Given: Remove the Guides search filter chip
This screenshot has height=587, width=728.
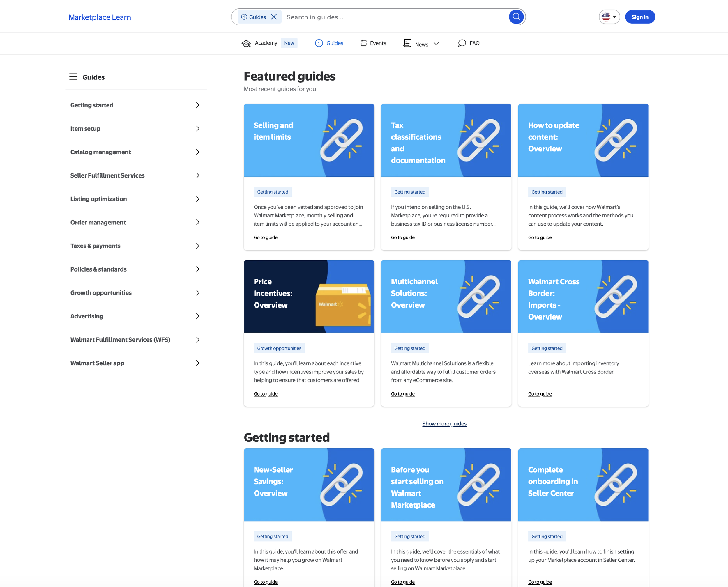Looking at the screenshot, I should pyautogui.click(x=274, y=17).
